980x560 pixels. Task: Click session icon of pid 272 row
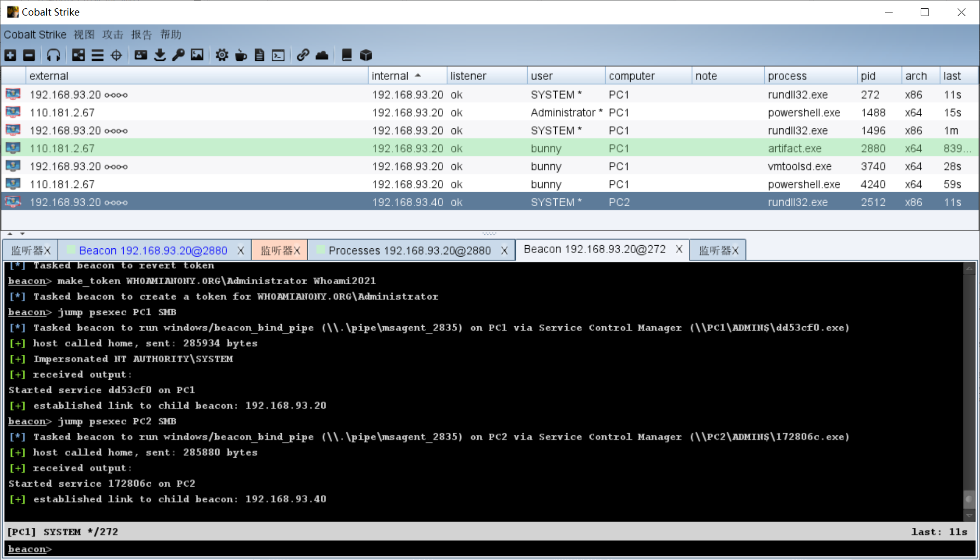point(13,94)
